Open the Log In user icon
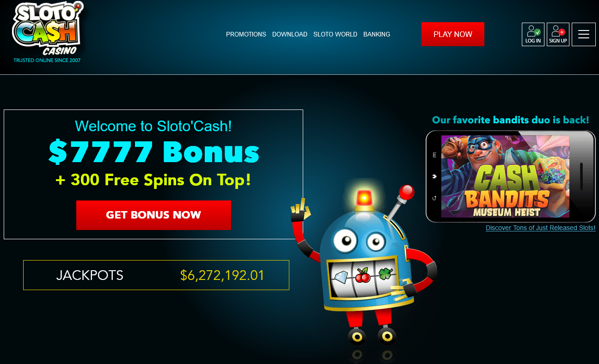The width and height of the screenshot is (599, 364). point(533,35)
